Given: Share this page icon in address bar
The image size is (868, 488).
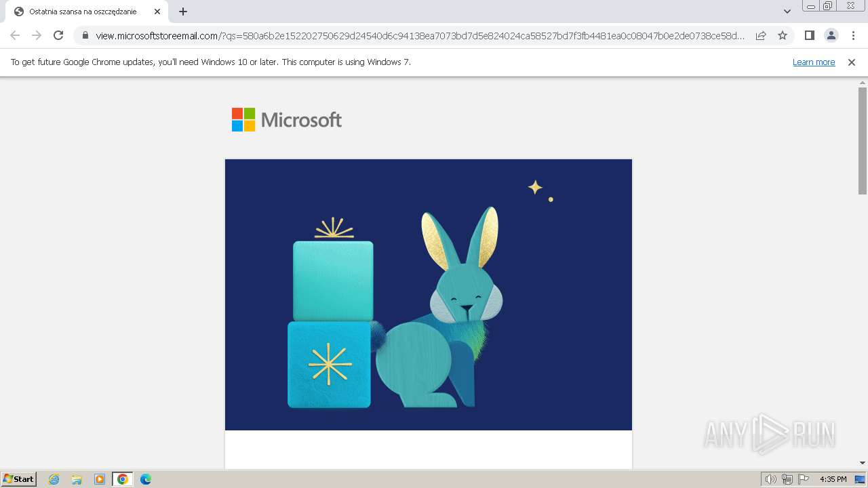Looking at the screenshot, I should tap(761, 35).
